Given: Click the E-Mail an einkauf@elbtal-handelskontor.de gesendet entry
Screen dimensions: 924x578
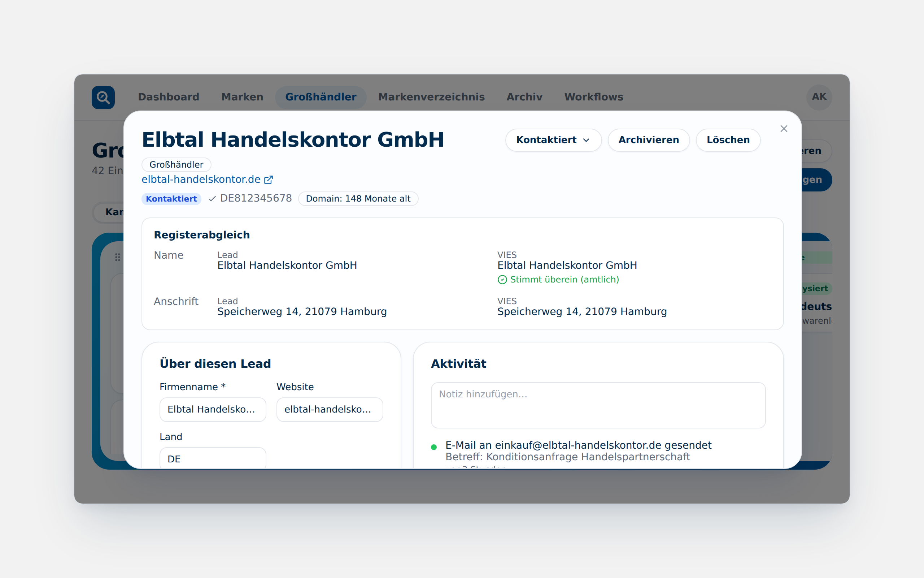Looking at the screenshot, I should pos(578,445).
